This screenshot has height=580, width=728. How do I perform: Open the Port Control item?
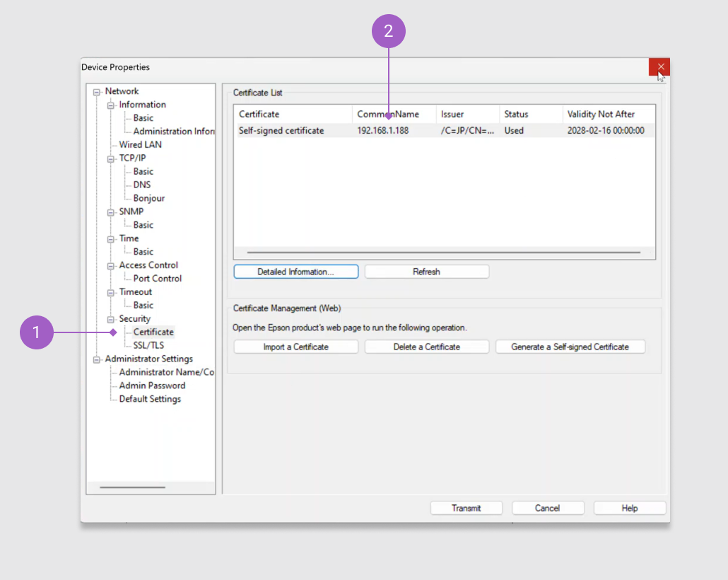coord(158,279)
